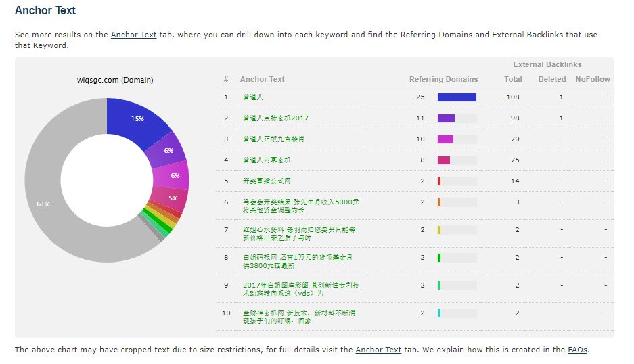Open the FAQs link below the chart
The height and width of the screenshot is (364, 634).
(x=577, y=350)
